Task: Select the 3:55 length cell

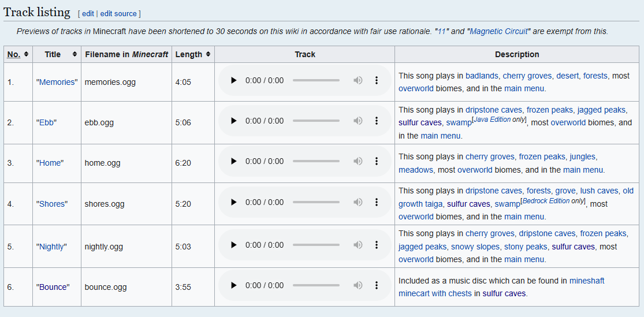Action: [193, 287]
